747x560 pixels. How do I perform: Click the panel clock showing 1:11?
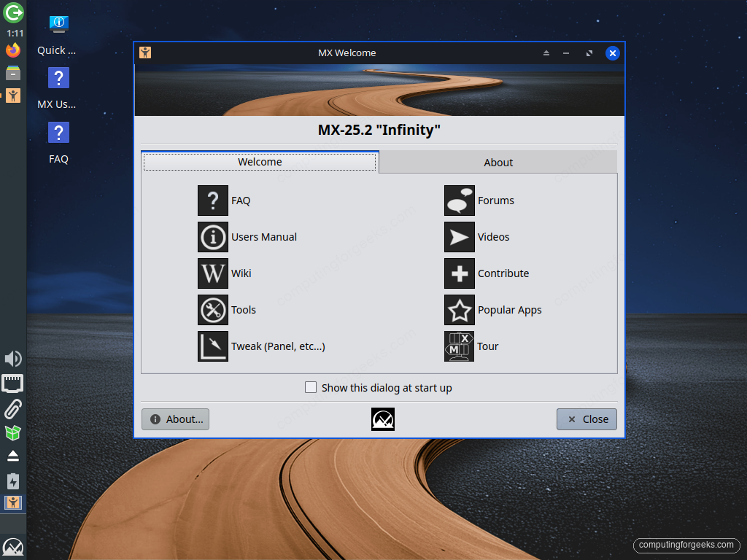(15, 34)
